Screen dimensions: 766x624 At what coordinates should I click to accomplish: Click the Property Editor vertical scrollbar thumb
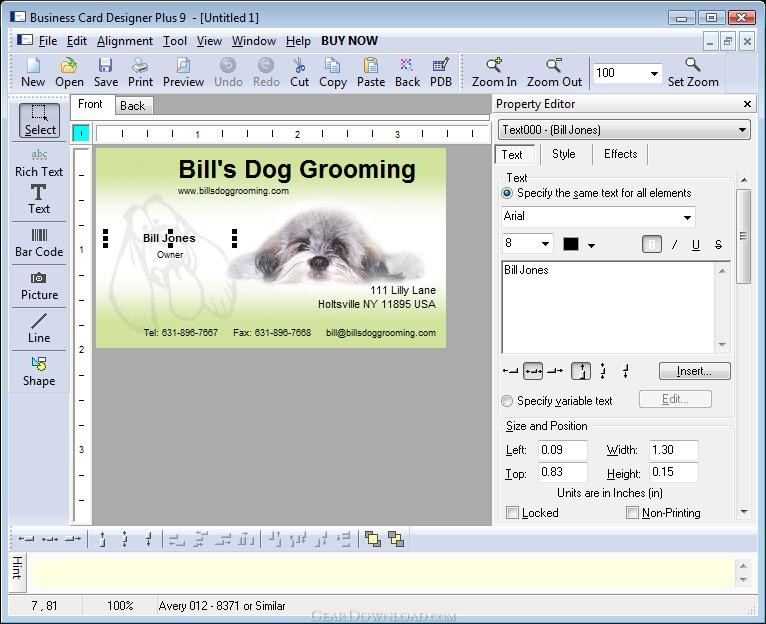[x=743, y=236]
